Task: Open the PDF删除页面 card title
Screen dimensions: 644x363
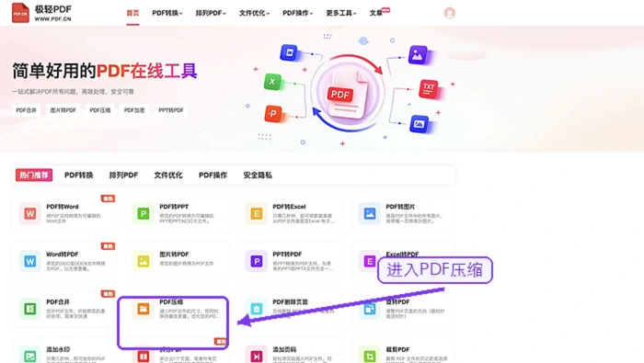Action: coord(291,301)
